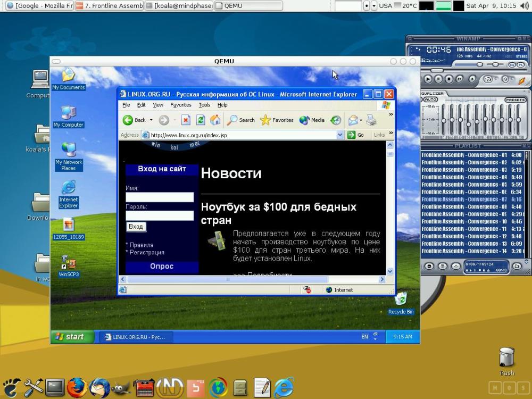This screenshot has height=399, width=532.
Task: Open the terminal from the bottom dock
Action: 55,387
